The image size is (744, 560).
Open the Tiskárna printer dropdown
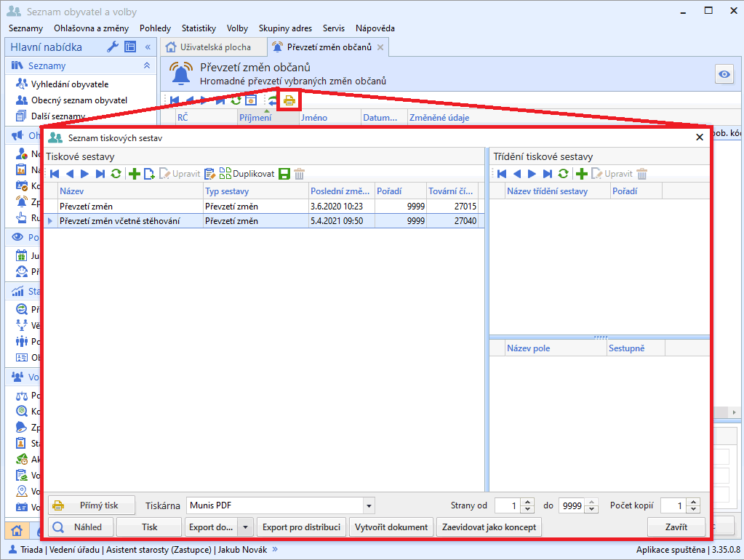coord(369,505)
